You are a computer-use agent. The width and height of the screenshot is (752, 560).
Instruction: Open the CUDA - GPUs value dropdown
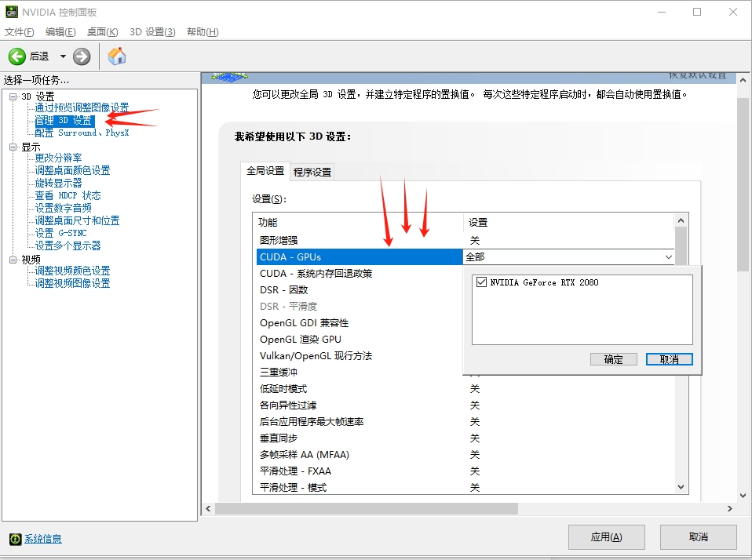[669, 257]
